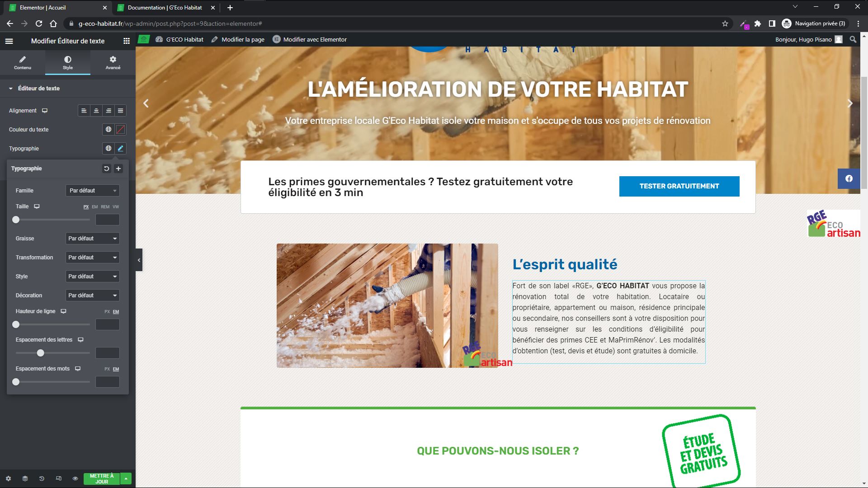The height and width of the screenshot is (488, 868).
Task: Select the EM unit for Taille
Action: (94, 207)
